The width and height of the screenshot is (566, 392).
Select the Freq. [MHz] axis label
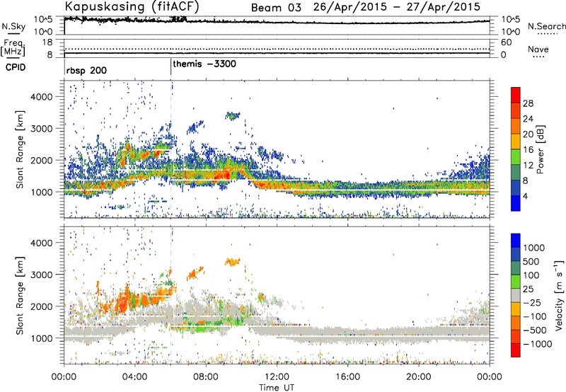point(13,47)
